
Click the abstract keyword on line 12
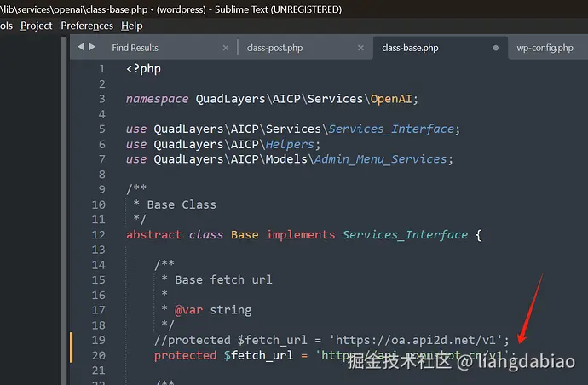click(153, 235)
